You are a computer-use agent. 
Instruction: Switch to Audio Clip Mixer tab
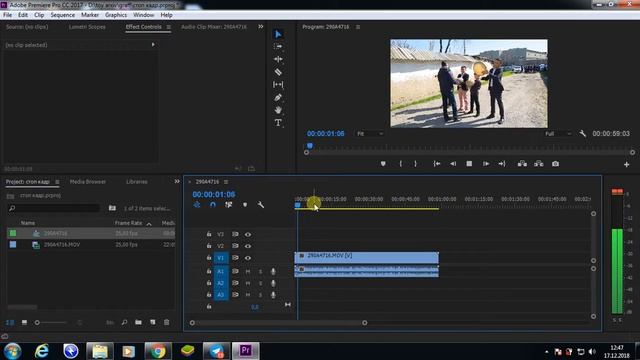click(x=214, y=27)
